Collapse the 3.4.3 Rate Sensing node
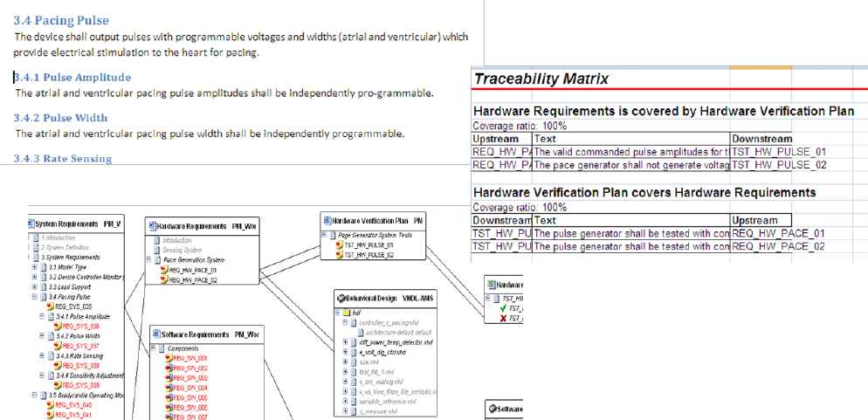868x420 pixels. click(x=42, y=355)
